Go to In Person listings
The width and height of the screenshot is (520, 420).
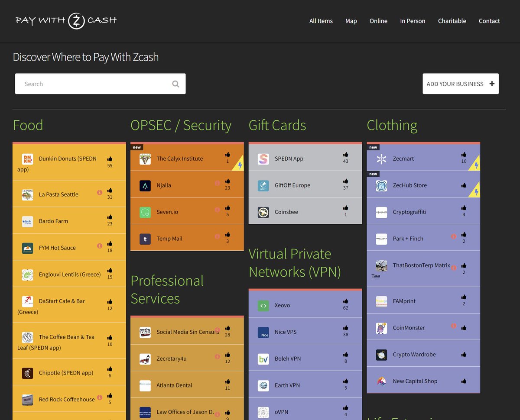pos(413,21)
